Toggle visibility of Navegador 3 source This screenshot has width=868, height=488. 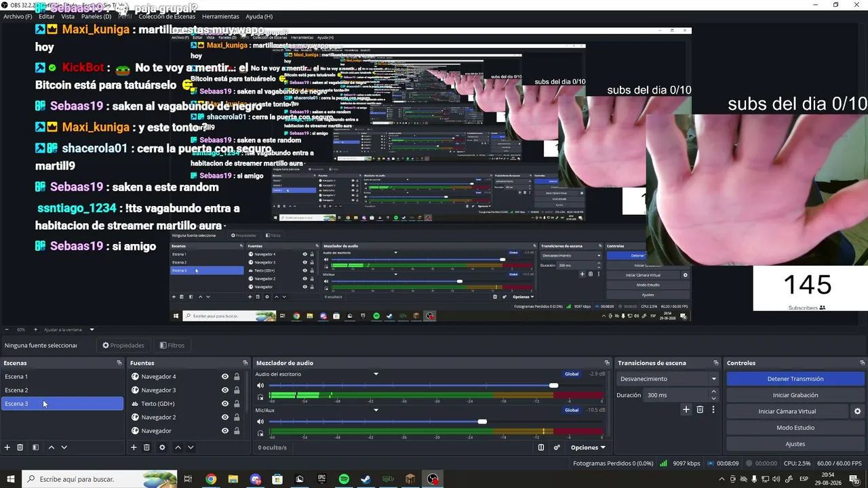click(x=225, y=390)
